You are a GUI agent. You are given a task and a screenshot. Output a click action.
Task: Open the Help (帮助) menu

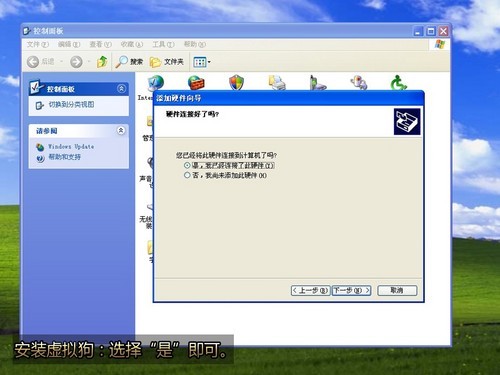point(195,44)
